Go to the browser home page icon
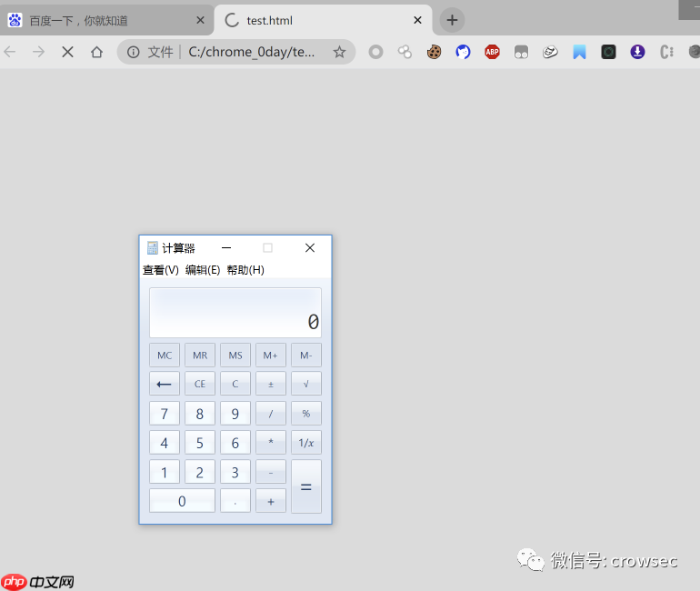This screenshot has height=591, width=700. pyautogui.click(x=96, y=52)
